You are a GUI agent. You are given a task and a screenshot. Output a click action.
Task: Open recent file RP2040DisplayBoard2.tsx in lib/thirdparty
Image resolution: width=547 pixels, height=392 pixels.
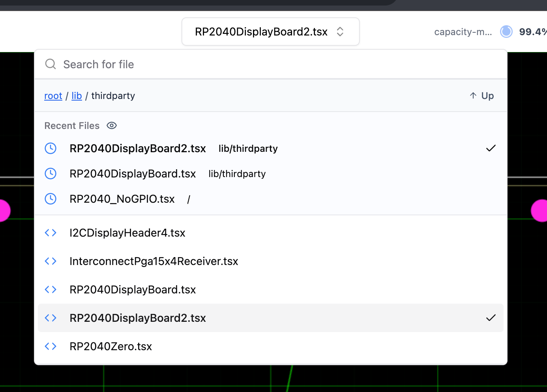tap(271, 148)
